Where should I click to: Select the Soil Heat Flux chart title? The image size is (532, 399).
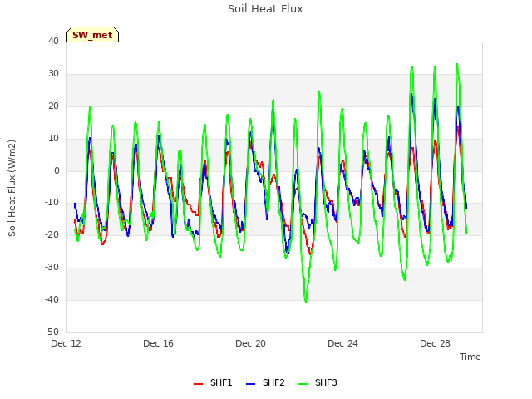265,9
